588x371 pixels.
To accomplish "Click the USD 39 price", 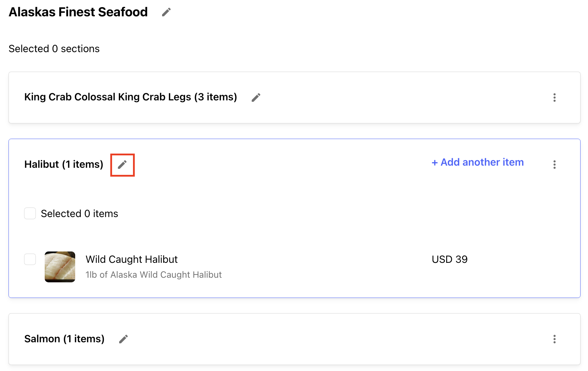I will [x=450, y=259].
